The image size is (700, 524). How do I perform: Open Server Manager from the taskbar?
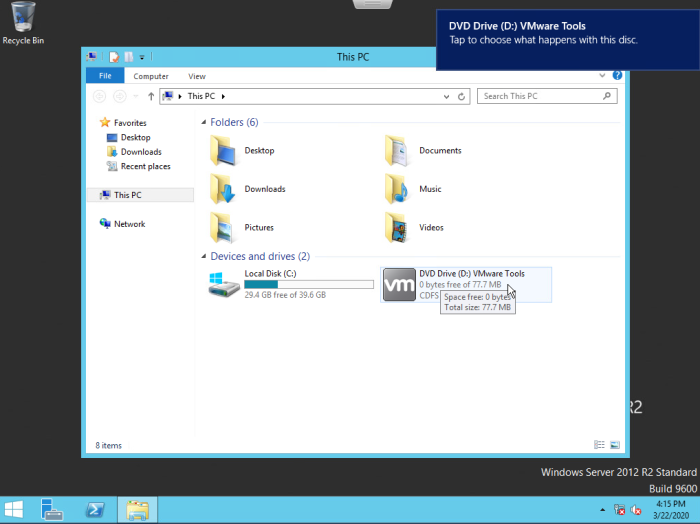(x=51, y=510)
